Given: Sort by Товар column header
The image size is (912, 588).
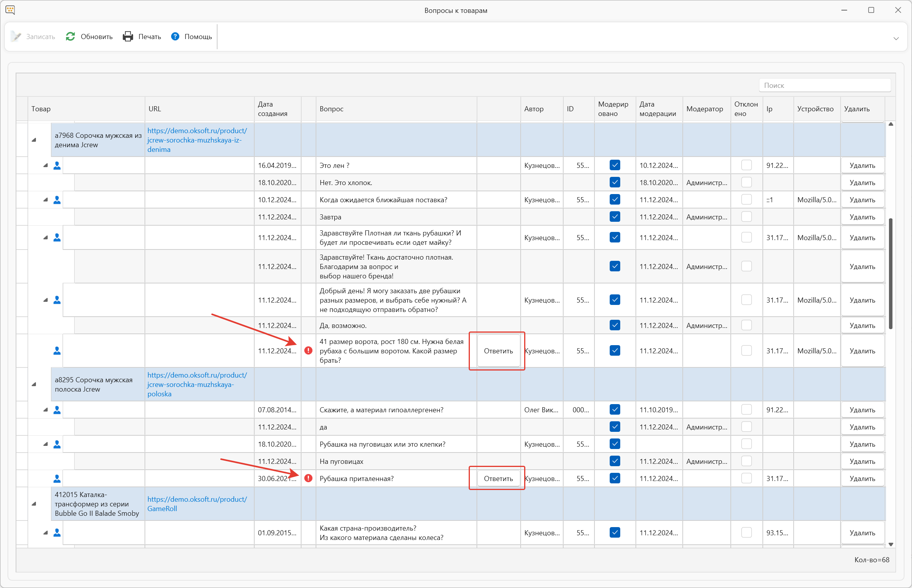Looking at the screenshot, I should pos(86,109).
